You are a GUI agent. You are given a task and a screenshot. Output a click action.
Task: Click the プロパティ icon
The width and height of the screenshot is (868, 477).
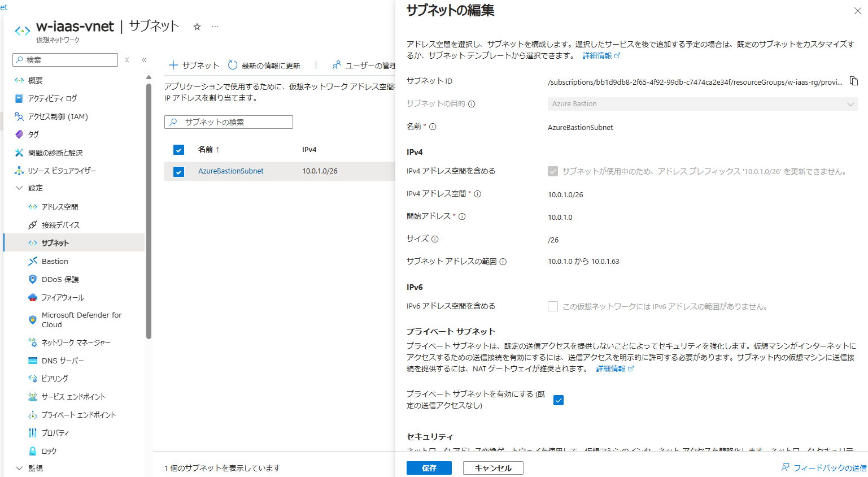33,433
